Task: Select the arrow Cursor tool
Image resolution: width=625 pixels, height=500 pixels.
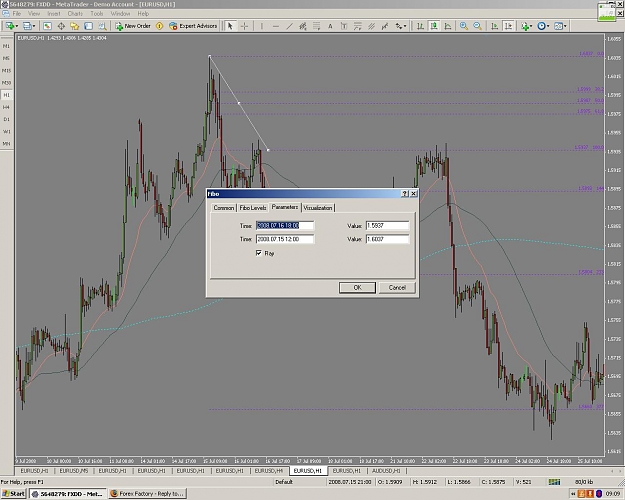Action: coord(230,26)
